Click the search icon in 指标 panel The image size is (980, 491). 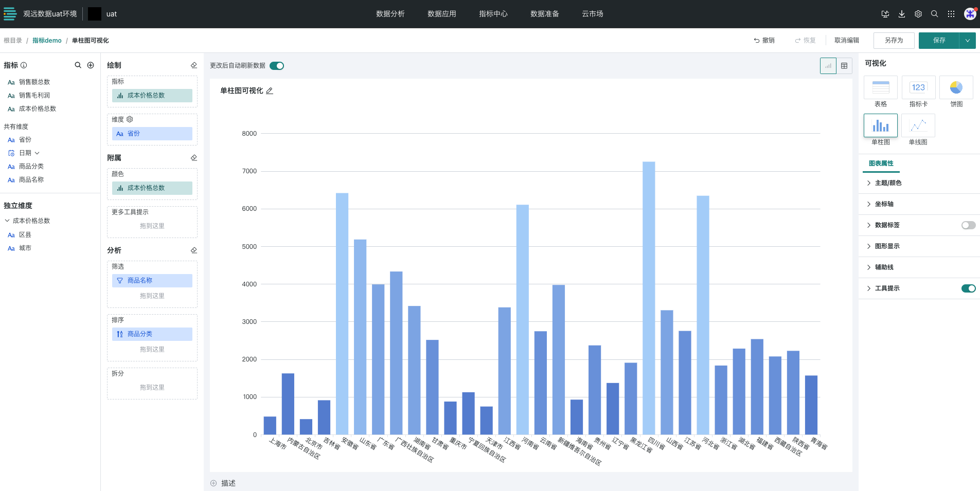click(78, 65)
